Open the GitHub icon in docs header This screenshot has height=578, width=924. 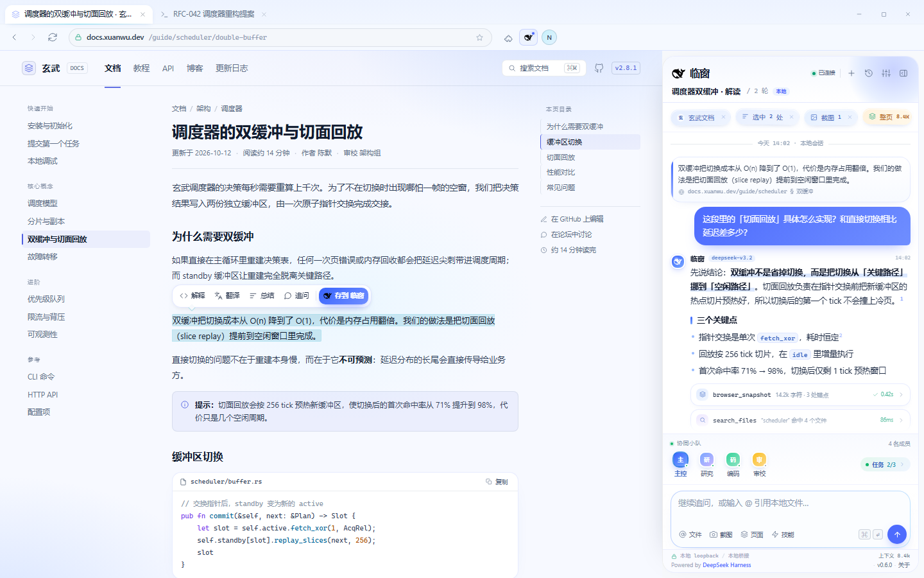click(599, 68)
